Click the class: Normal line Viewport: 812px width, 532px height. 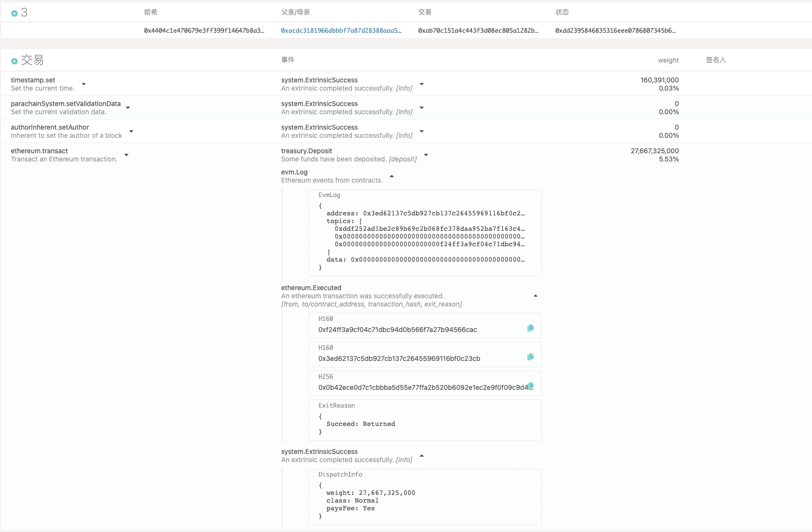pyautogui.click(x=353, y=501)
